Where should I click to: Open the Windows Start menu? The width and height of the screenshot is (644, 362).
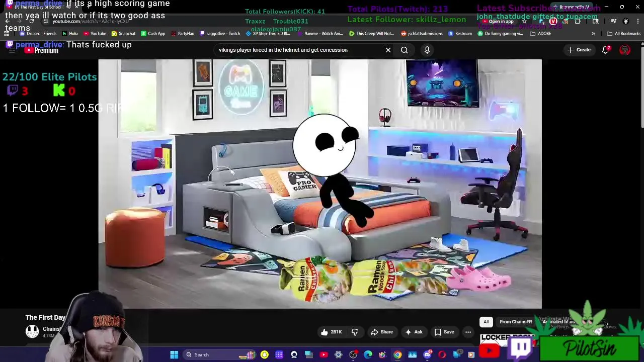pyautogui.click(x=174, y=355)
